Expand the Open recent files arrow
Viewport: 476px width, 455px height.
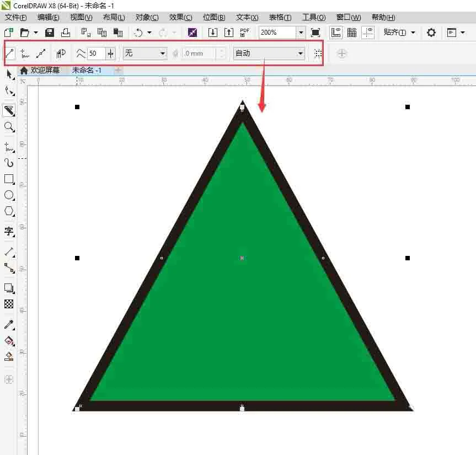(36, 33)
